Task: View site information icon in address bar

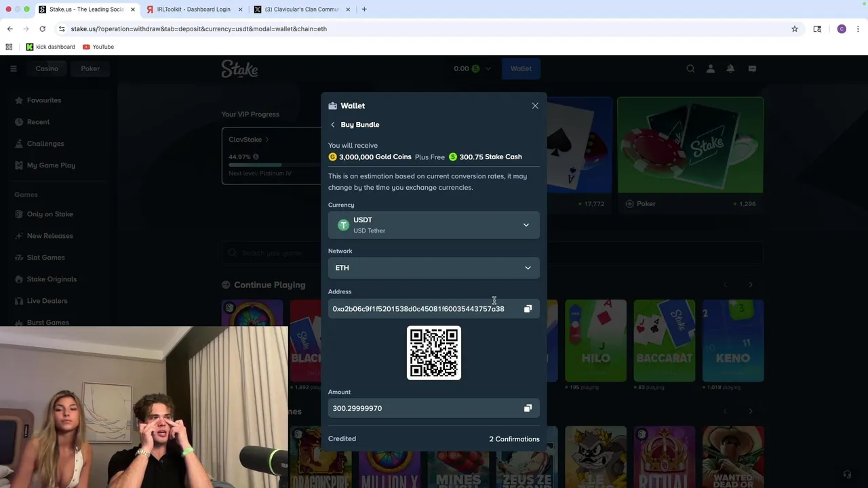Action: [62, 29]
